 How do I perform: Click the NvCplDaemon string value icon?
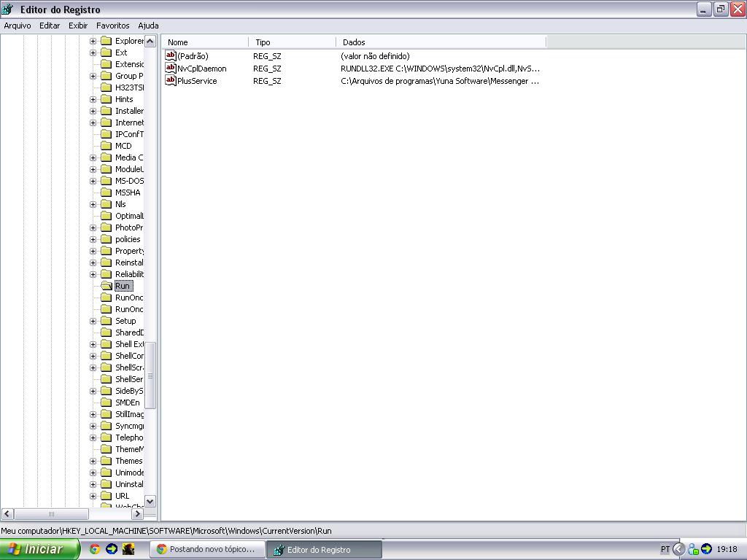171,69
